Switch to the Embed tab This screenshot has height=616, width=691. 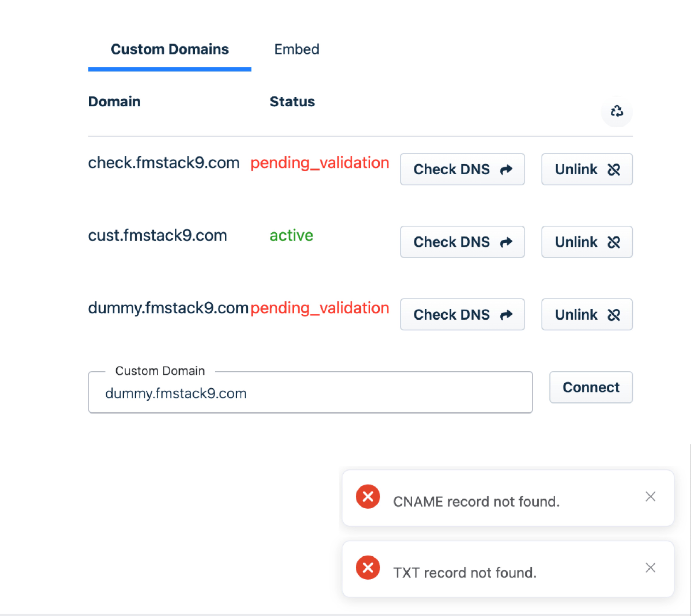[296, 49]
